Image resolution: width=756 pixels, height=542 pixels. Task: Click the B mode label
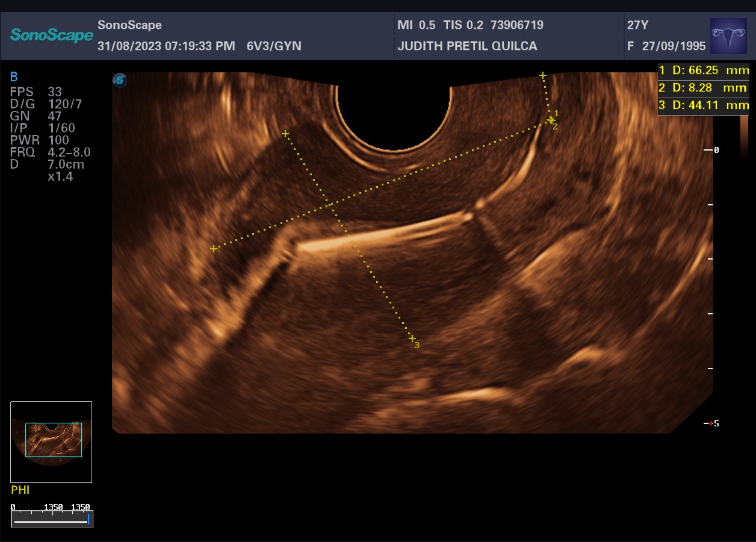coord(14,76)
